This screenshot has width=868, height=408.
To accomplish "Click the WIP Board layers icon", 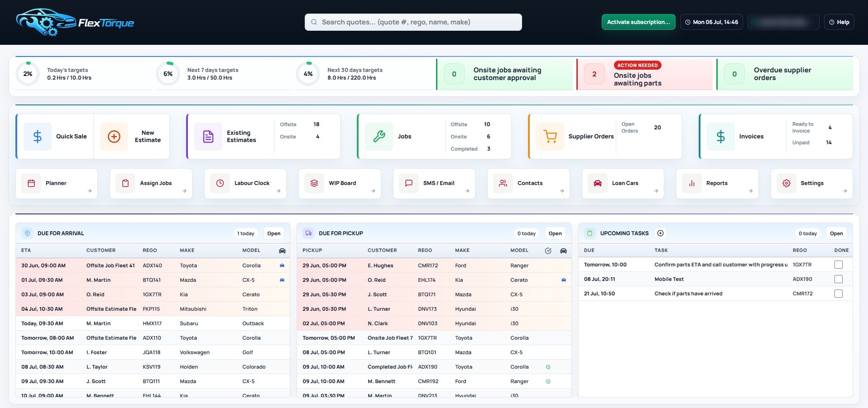I will tap(314, 183).
